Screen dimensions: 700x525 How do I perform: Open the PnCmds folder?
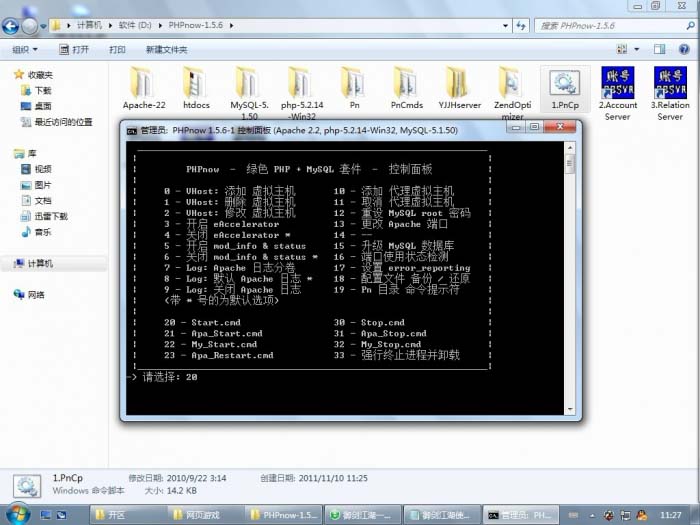406,84
